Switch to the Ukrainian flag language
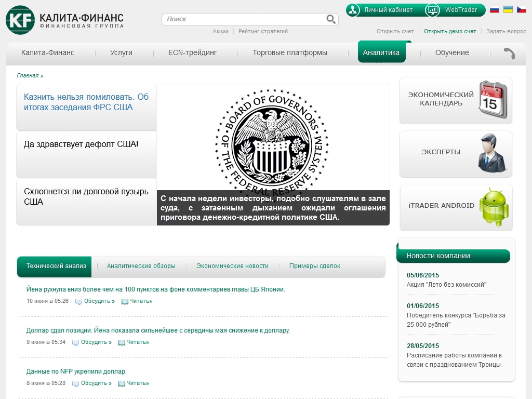 (x=508, y=9)
